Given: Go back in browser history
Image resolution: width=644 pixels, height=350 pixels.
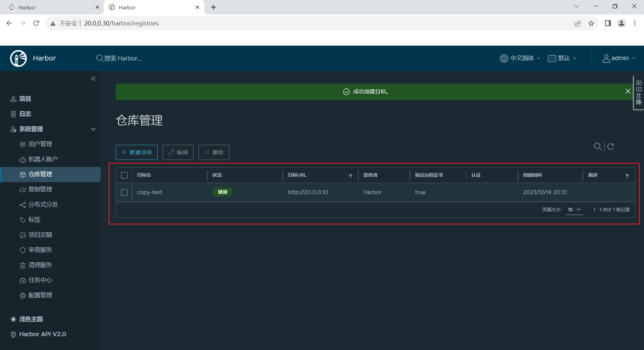Looking at the screenshot, I should pyautogui.click(x=9, y=23).
